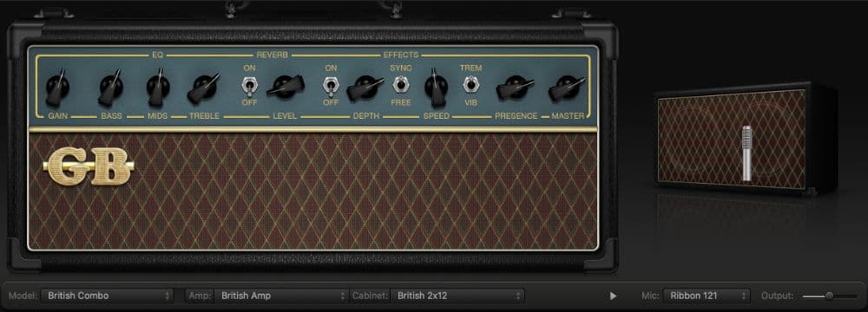This screenshot has height=312, width=868.
Task: Click the BASS label
Action: coord(111,116)
